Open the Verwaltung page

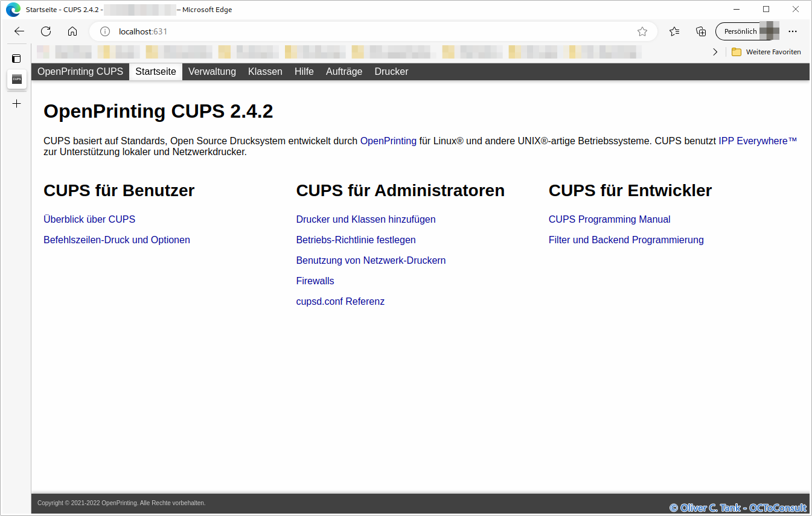(212, 72)
